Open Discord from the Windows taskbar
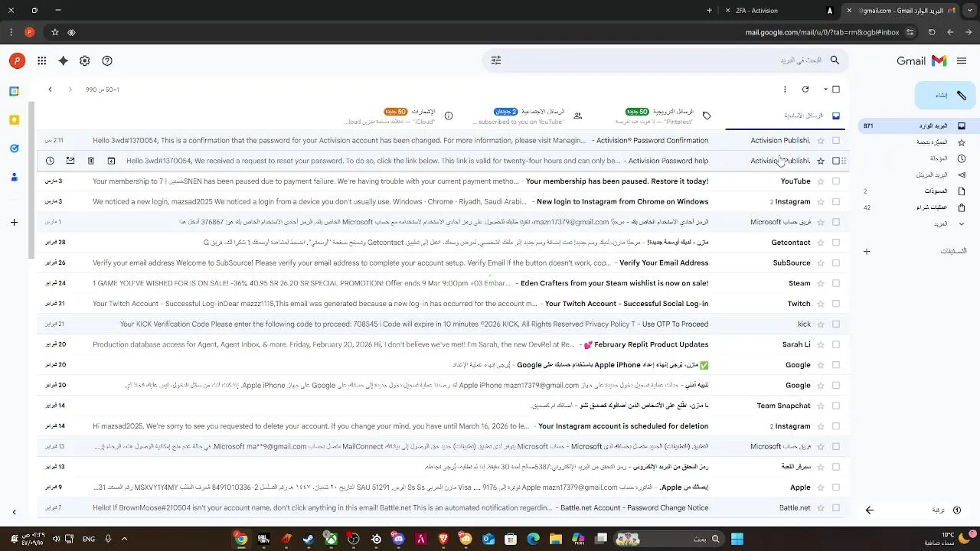The width and height of the screenshot is (980, 551). coord(398,539)
